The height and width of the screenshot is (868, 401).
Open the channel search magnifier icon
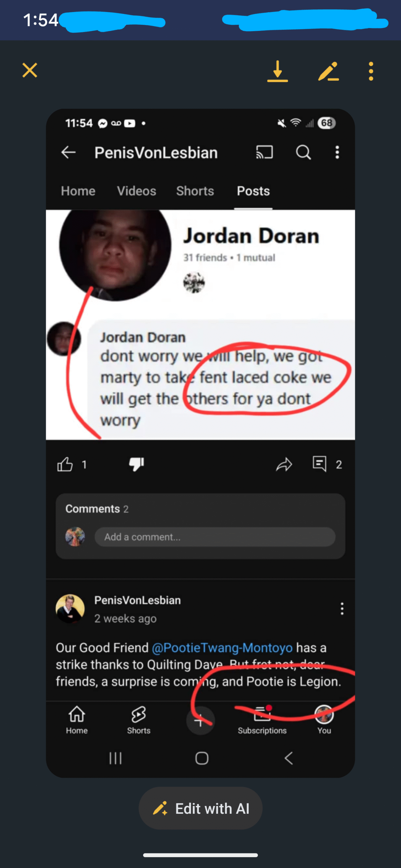303,152
